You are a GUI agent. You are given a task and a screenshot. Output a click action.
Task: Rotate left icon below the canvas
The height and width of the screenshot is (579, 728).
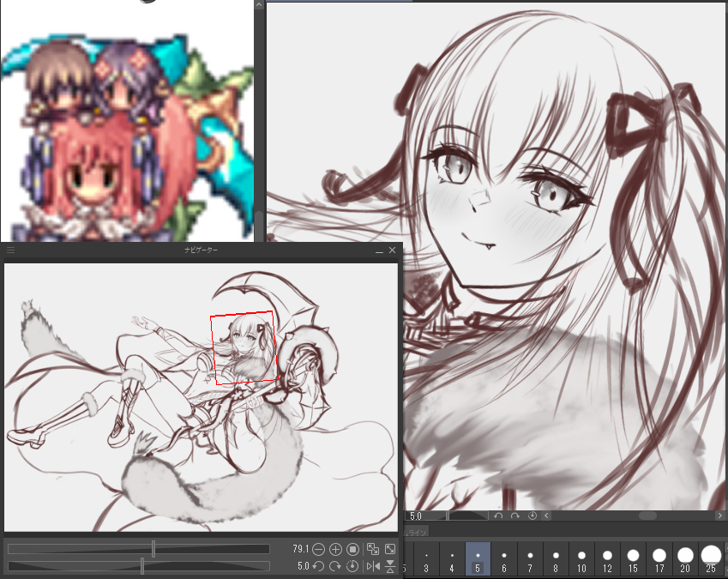click(x=498, y=516)
